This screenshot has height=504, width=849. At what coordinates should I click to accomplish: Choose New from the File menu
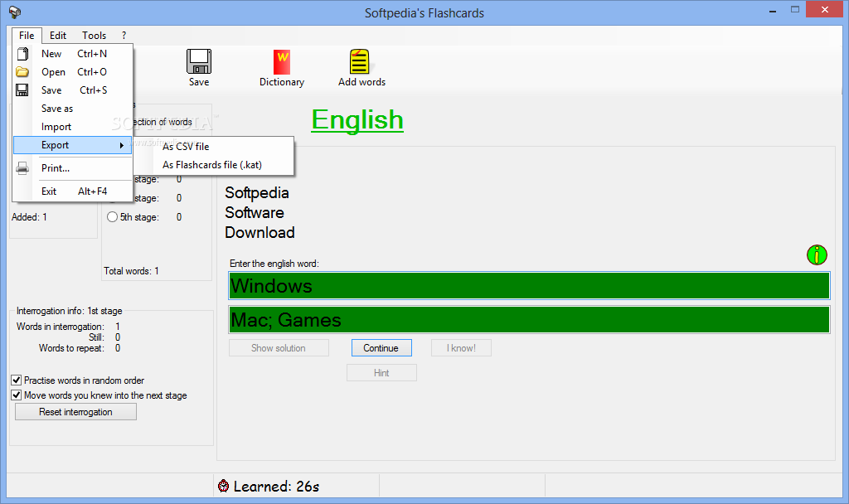point(73,54)
